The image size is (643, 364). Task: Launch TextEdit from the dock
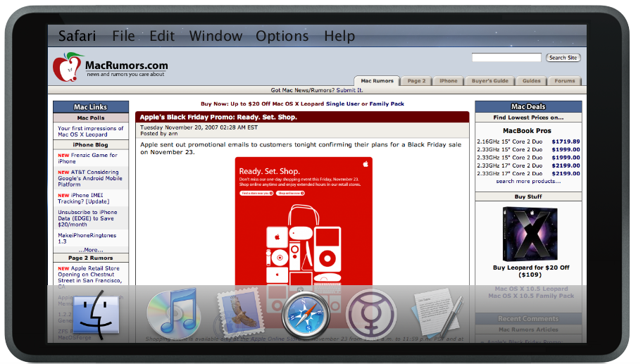pos(437,313)
